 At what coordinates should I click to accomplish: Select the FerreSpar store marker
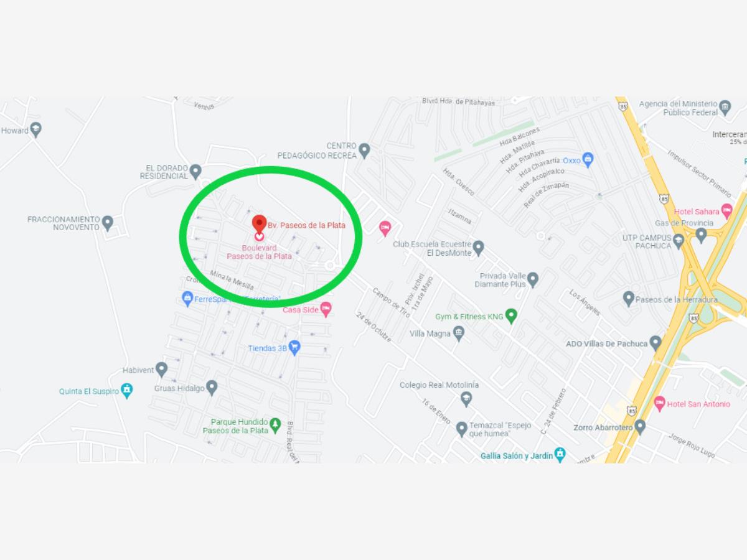click(x=187, y=298)
